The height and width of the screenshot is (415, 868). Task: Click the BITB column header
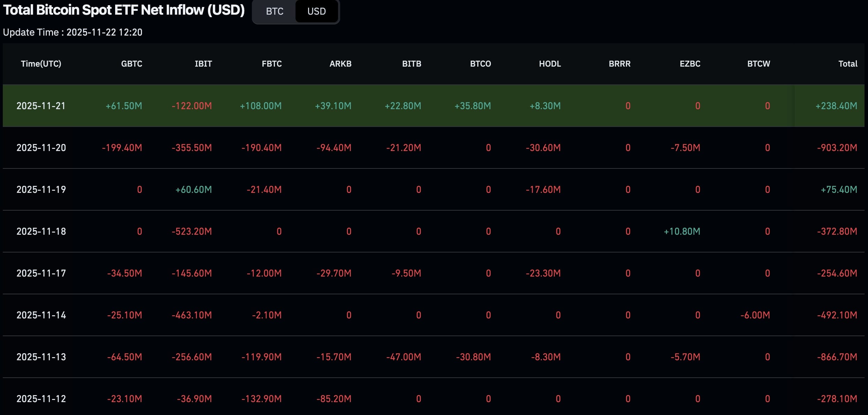coord(412,64)
